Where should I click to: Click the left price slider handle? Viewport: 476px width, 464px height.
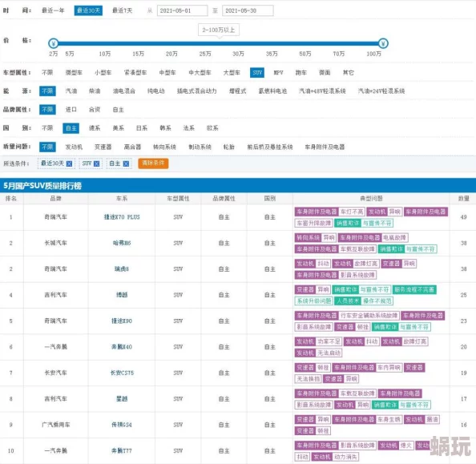point(54,43)
